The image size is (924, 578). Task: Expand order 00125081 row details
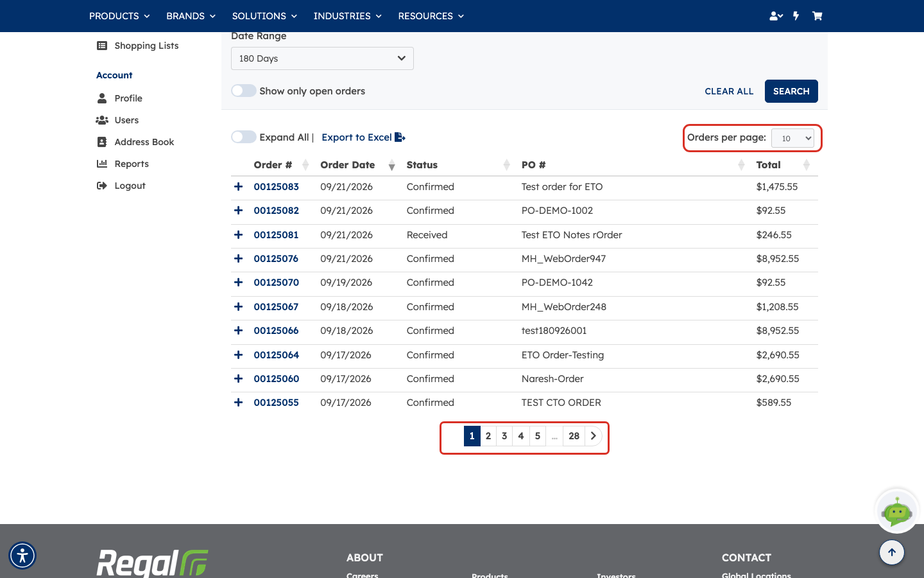[x=239, y=235]
